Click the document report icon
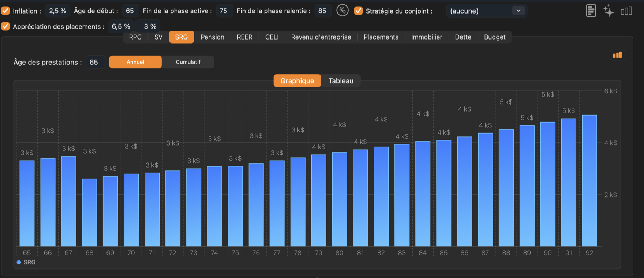Image resolution: width=644 pixels, height=278 pixels. [x=591, y=11]
